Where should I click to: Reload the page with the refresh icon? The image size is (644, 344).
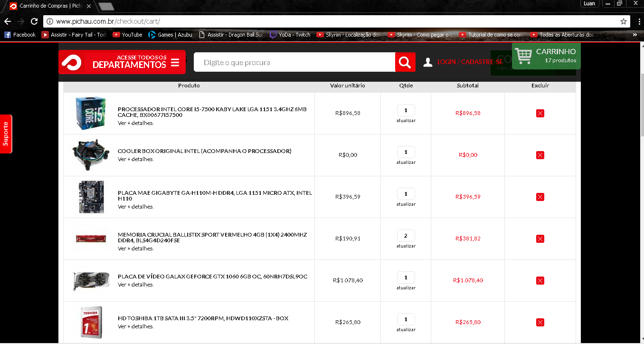(x=34, y=21)
